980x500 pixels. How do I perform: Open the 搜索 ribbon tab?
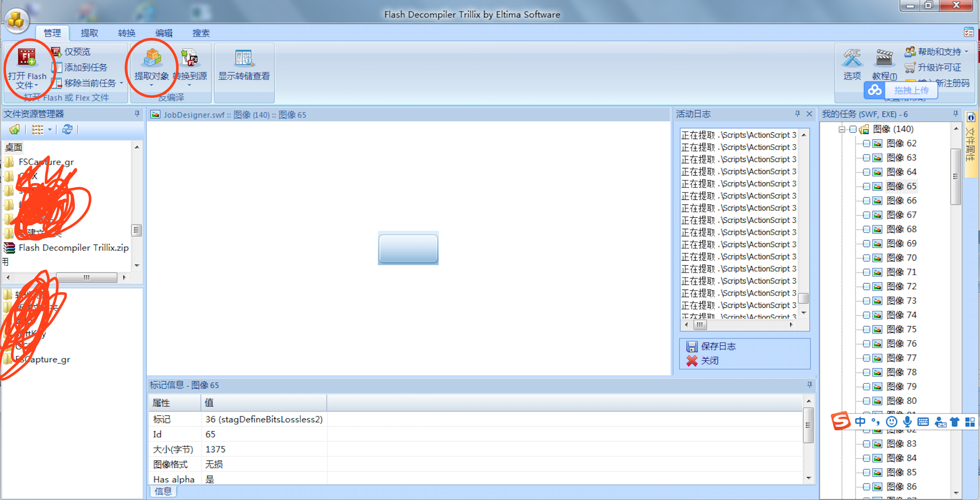click(x=201, y=33)
